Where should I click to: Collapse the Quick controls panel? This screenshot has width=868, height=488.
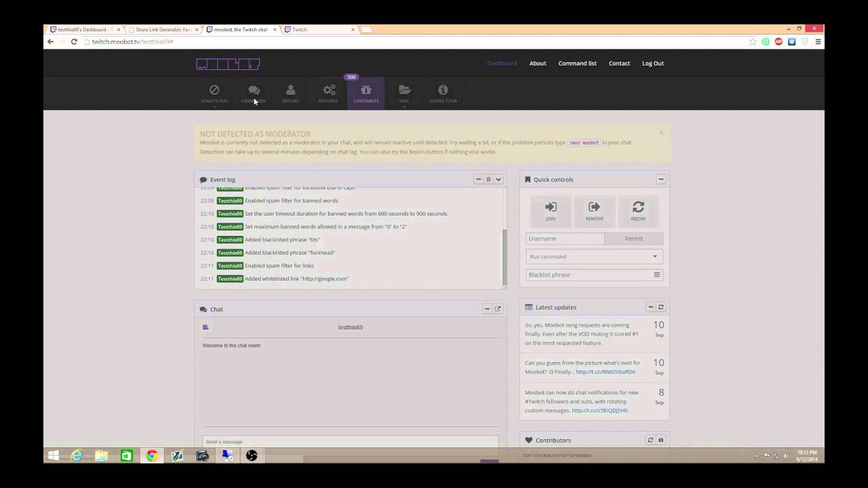coord(660,180)
